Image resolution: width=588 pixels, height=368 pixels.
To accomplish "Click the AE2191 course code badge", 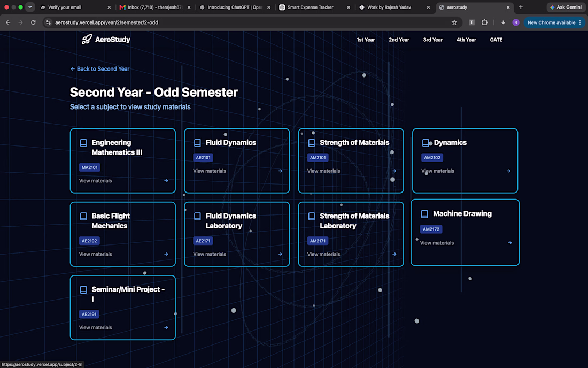I will point(89,315).
